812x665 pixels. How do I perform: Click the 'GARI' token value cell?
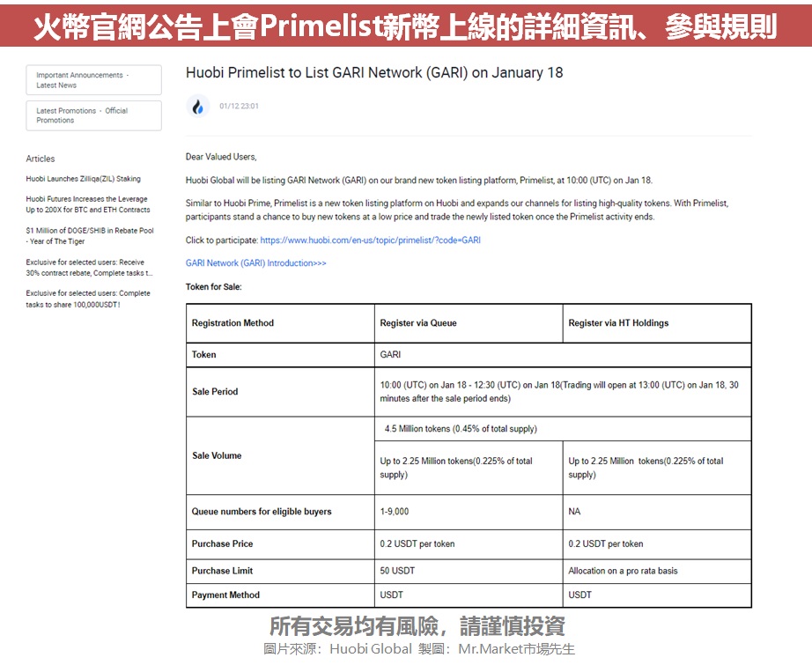click(x=563, y=355)
